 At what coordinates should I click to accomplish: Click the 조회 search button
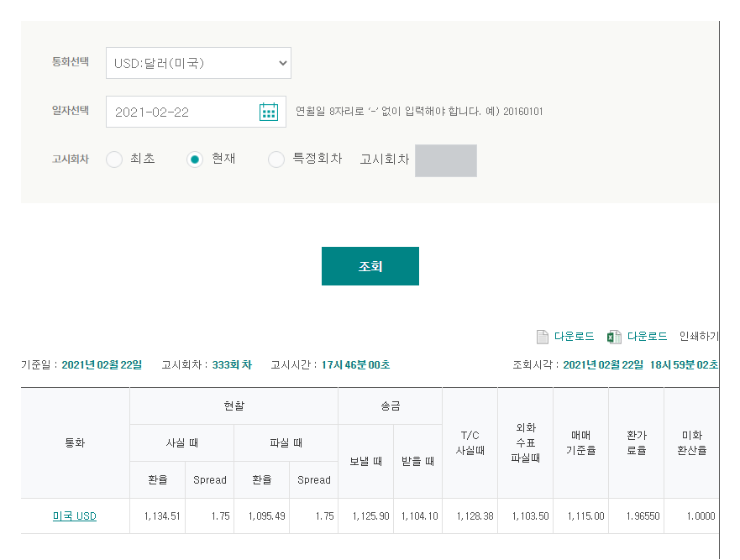(370, 266)
